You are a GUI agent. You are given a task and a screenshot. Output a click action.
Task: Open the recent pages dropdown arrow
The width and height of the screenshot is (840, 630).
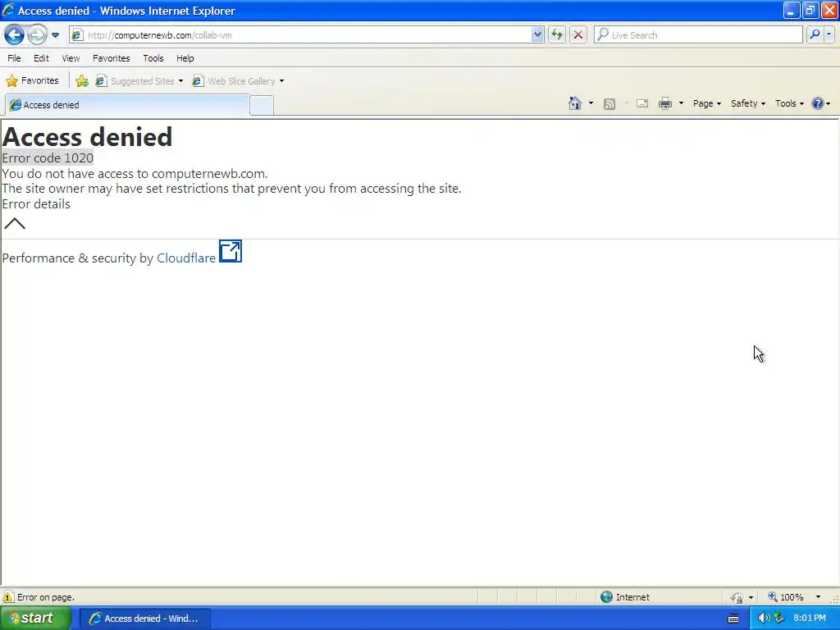[x=55, y=35]
